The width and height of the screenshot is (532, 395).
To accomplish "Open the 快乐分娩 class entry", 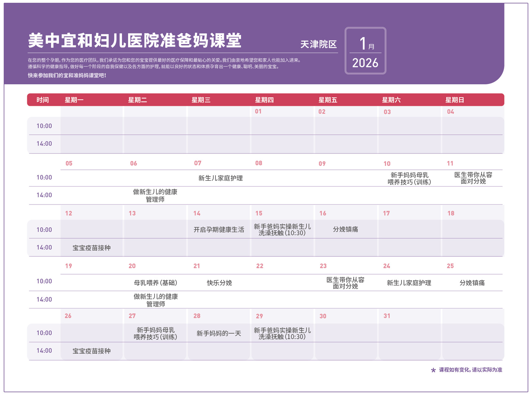I will 219,283.
